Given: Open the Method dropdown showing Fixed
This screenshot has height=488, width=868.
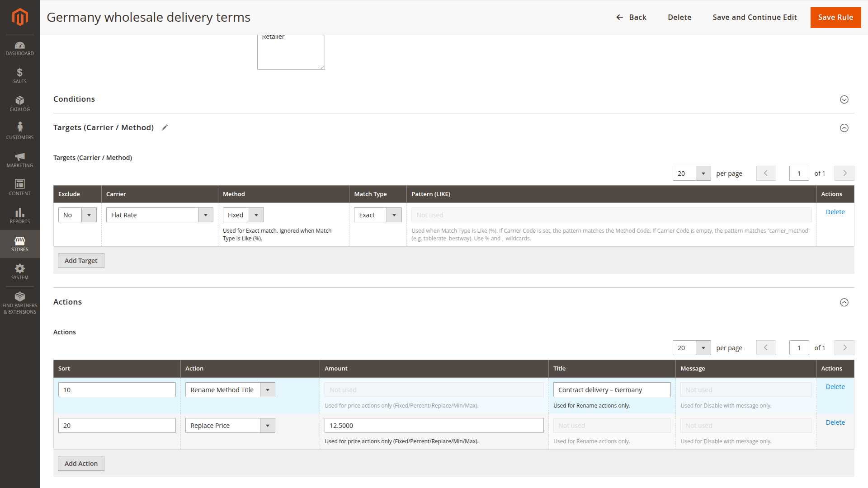Looking at the screenshot, I should 243,215.
